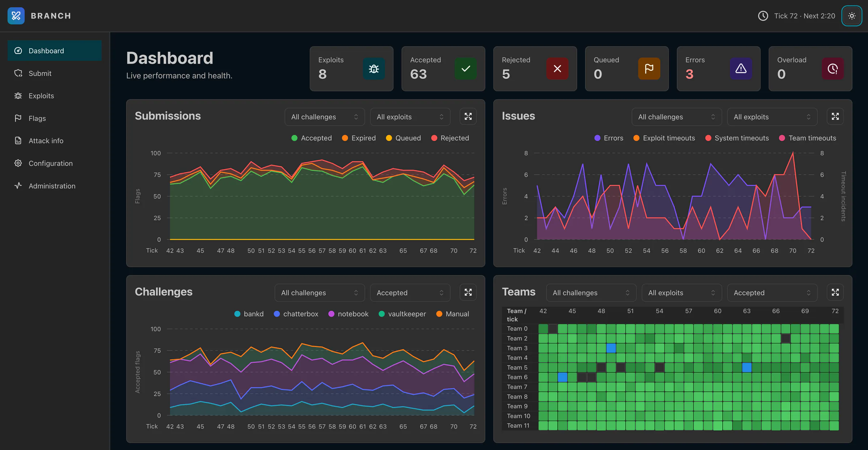Toggle vaultkeeper series in Challenges legend
This screenshot has width=868, height=450.
(402, 314)
